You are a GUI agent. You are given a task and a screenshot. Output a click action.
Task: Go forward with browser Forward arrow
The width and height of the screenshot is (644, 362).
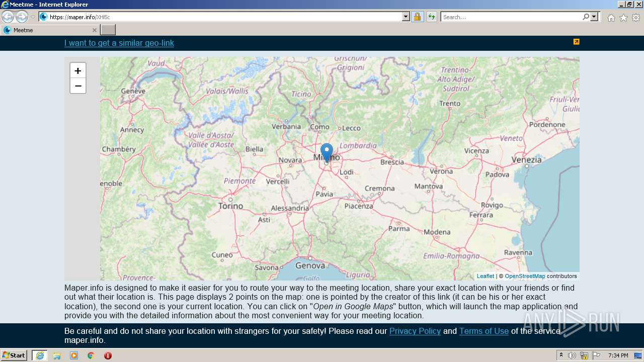point(22,17)
